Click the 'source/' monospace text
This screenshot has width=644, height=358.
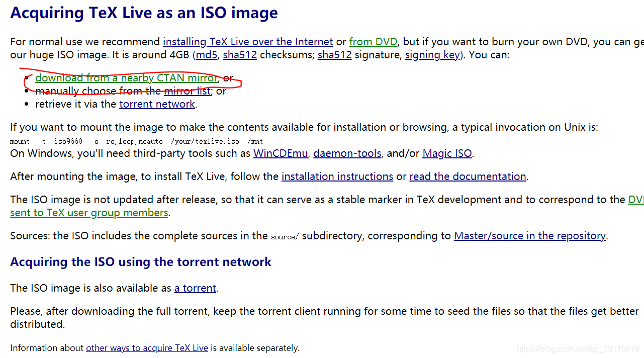(x=285, y=237)
